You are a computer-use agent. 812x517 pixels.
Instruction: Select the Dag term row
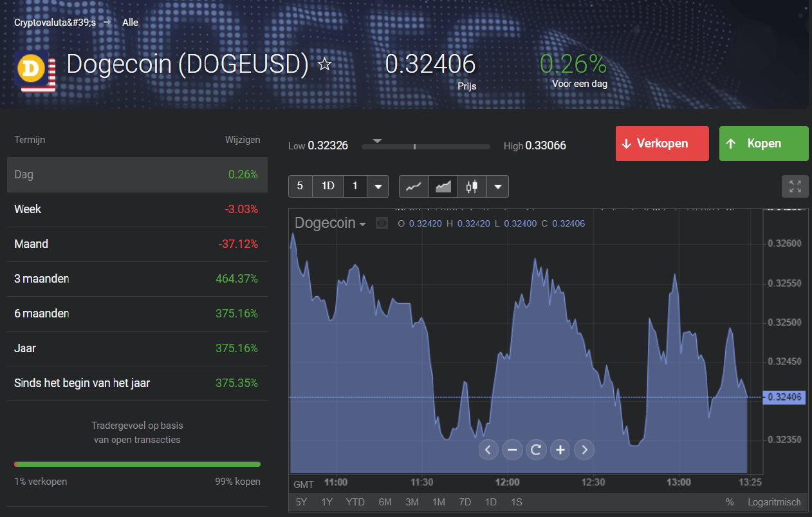click(137, 174)
